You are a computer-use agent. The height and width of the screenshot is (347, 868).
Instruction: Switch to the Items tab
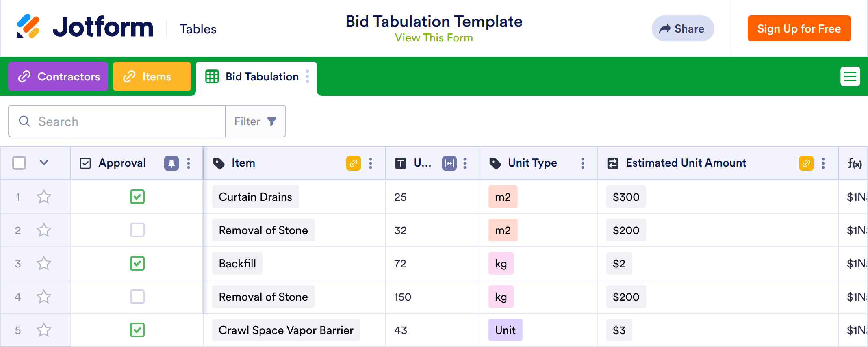(x=152, y=76)
